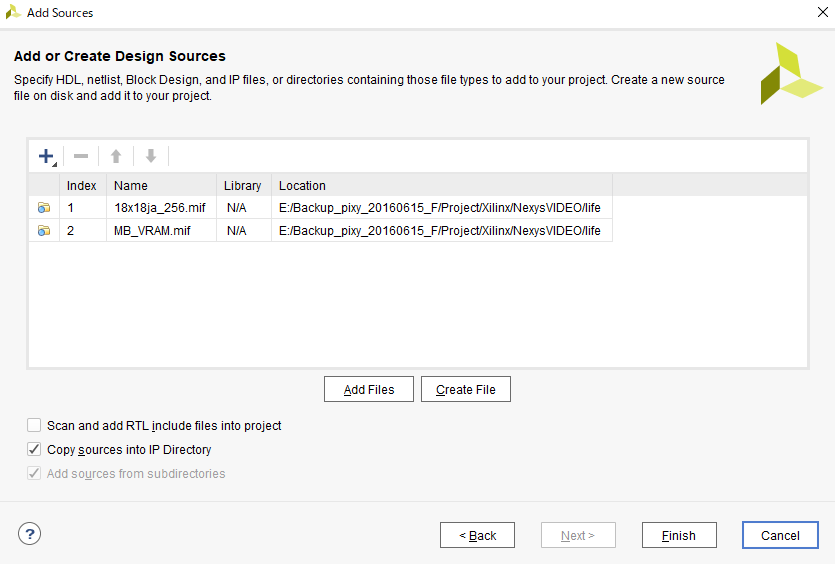The image size is (835, 564).
Task: Open help via the question mark icon
Action: (30, 534)
